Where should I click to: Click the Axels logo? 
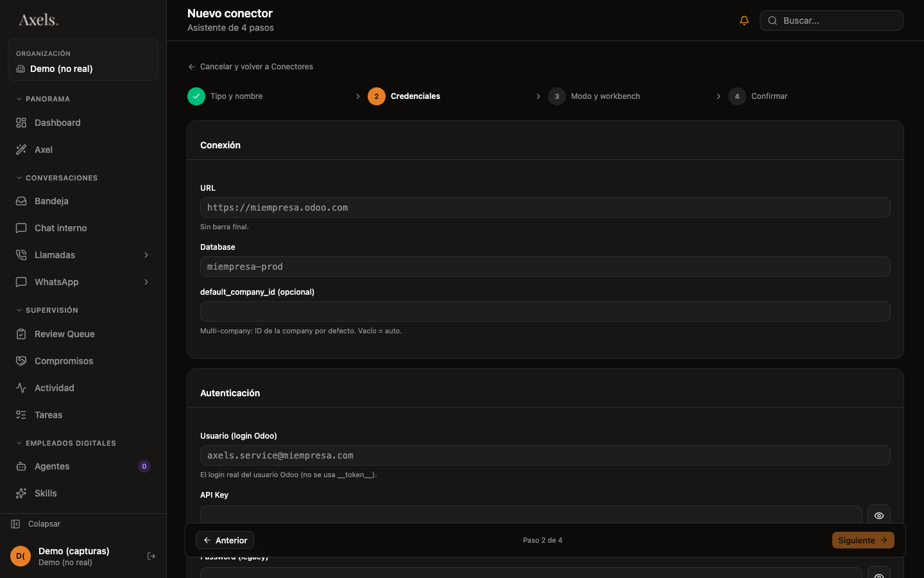tap(38, 20)
